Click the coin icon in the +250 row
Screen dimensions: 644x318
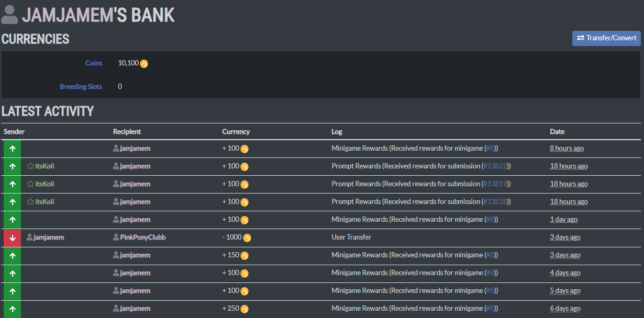pyautogui.click(x=244, y=309)
